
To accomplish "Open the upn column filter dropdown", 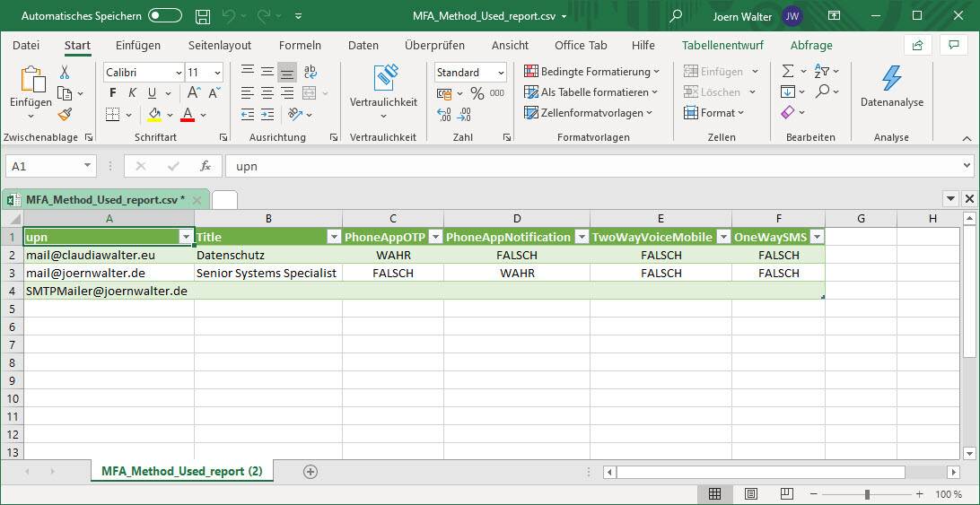I will coord(186,237).
